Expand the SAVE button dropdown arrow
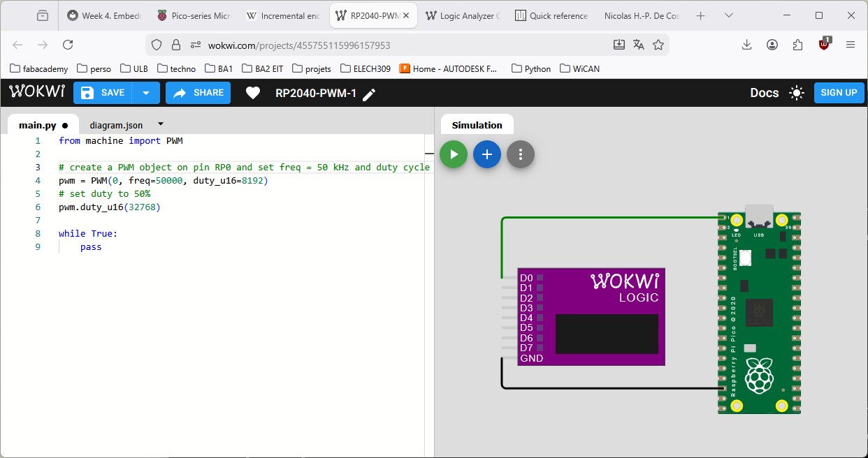This screenshot has width=868, height=458. point(145,92)
